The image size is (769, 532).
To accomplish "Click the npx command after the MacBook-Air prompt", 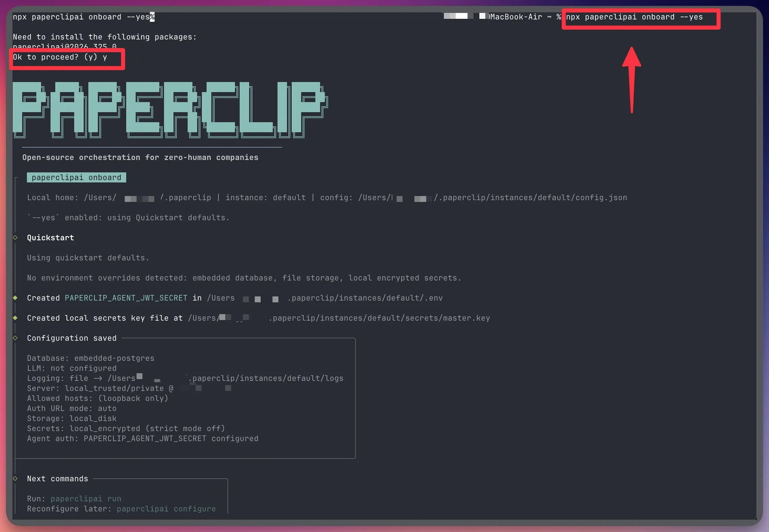I will [634, 17].
